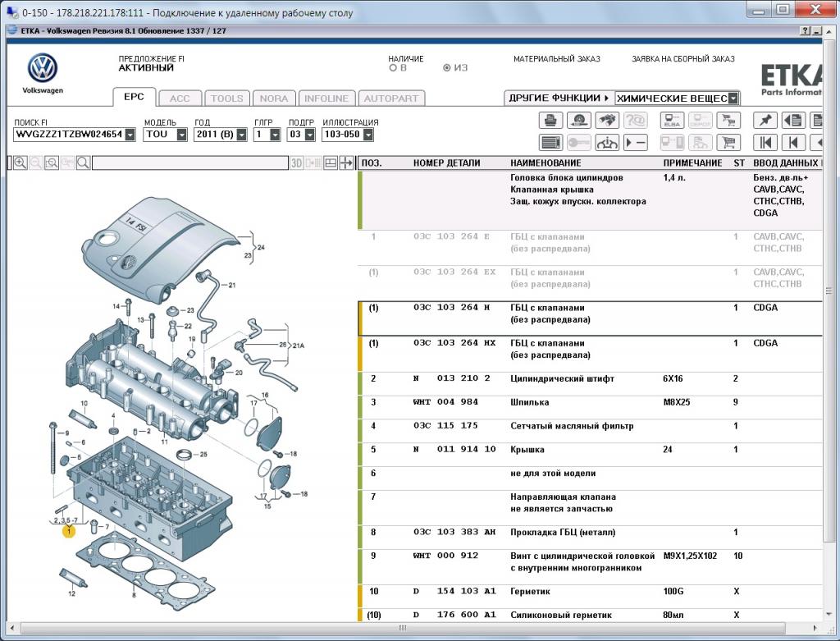Click the arrow-dash toggle icon
The image size is (840, 641).
[x=636, y=143]
